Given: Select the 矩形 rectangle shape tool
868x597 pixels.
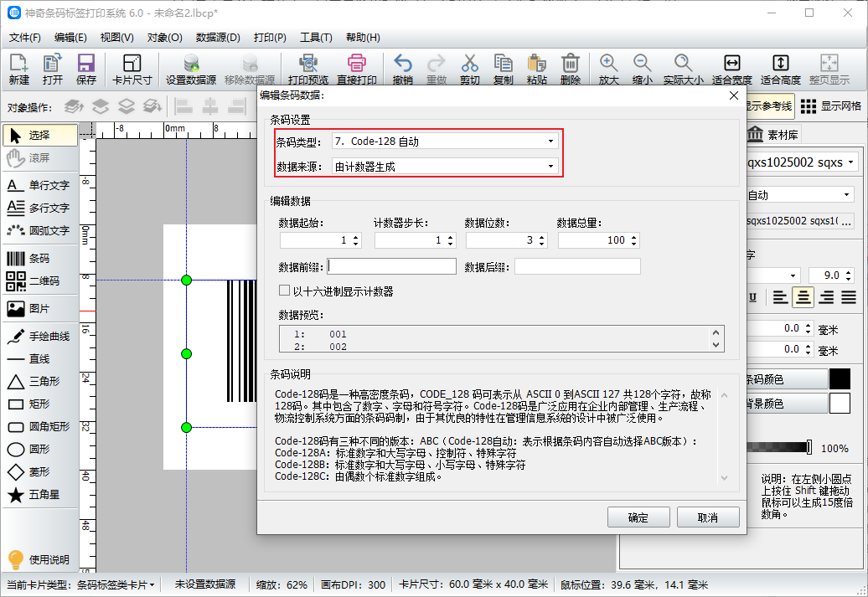Looking at the screenshot, I should [x=40, y=404].
